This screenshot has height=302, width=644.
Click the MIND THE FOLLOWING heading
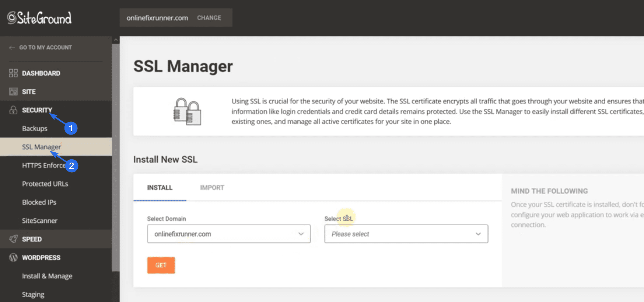549,191
